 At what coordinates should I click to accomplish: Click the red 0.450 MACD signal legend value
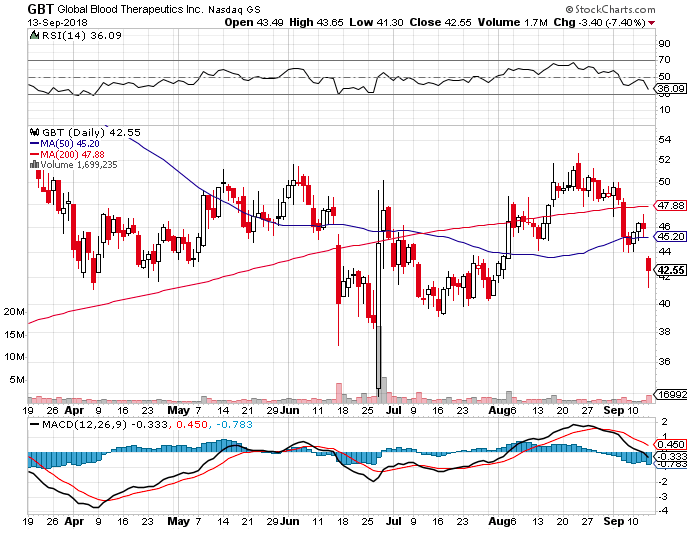[191, 424]
